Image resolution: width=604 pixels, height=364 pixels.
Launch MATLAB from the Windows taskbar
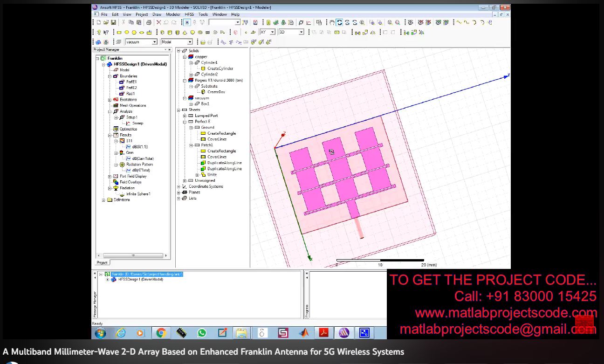click(304, 333)
